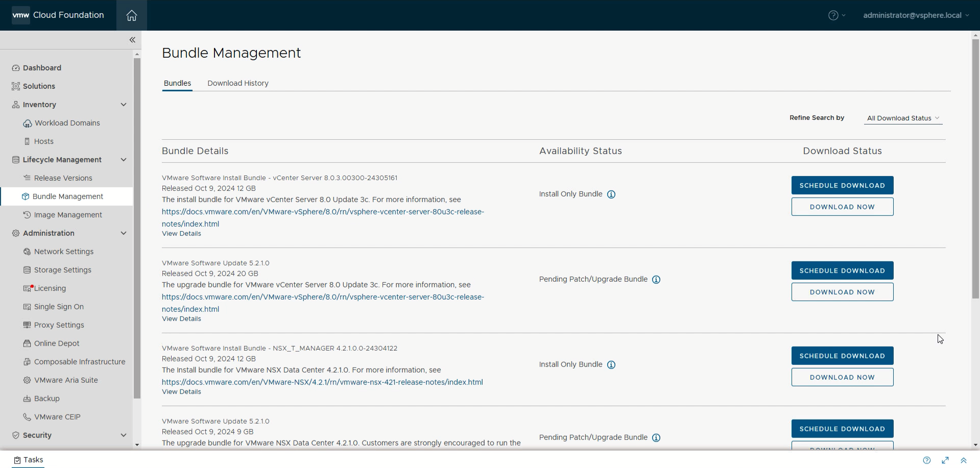
Task: Click View Details for the VMware Software Update 5.2.1.0
Action: click(x=181, y=318)
